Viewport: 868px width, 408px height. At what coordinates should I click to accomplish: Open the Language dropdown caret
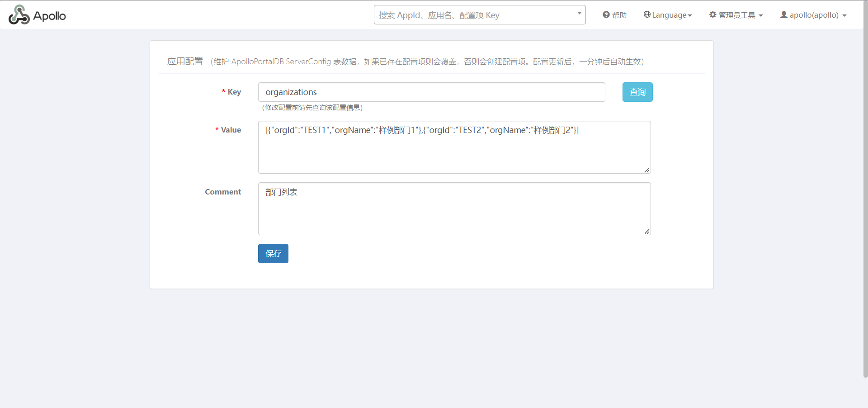click(690, 16)
